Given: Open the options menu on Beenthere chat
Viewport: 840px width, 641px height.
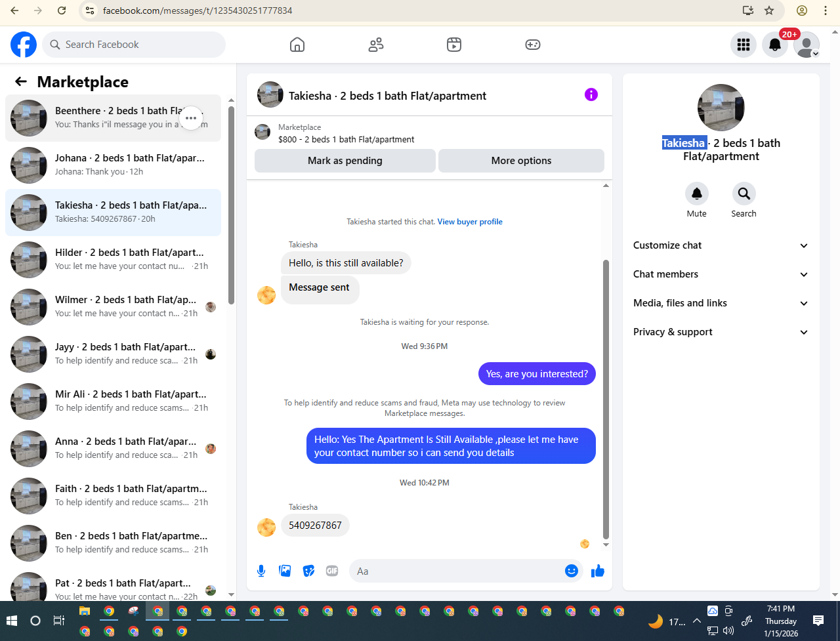Looking at the screenshot, I should [x=191, y=118].
